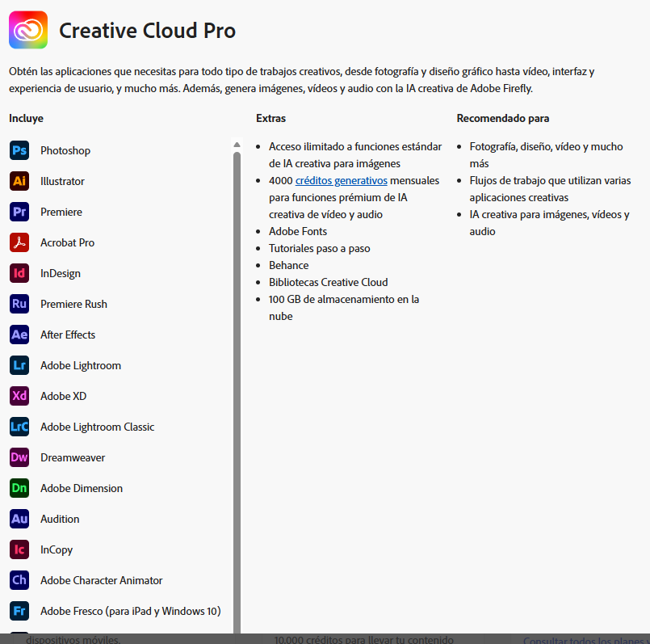Select the Adobe XD label
The image size is (650, 644).
coord(64,396)
